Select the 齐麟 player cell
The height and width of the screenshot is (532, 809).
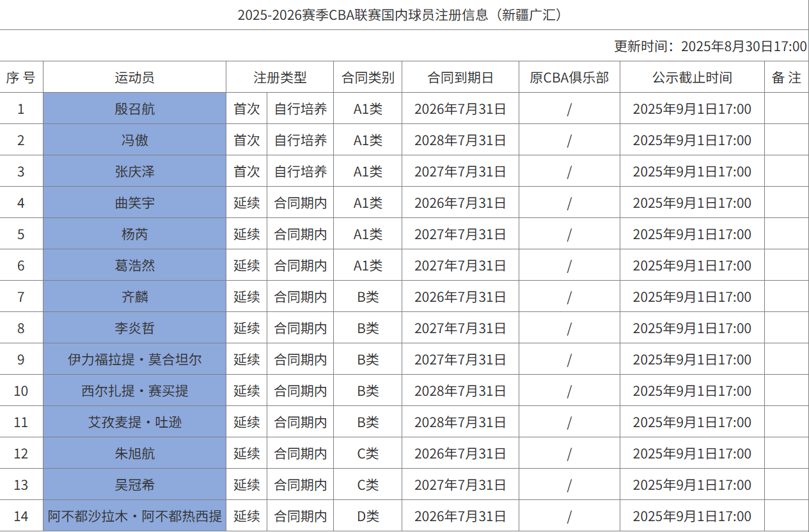134,297
